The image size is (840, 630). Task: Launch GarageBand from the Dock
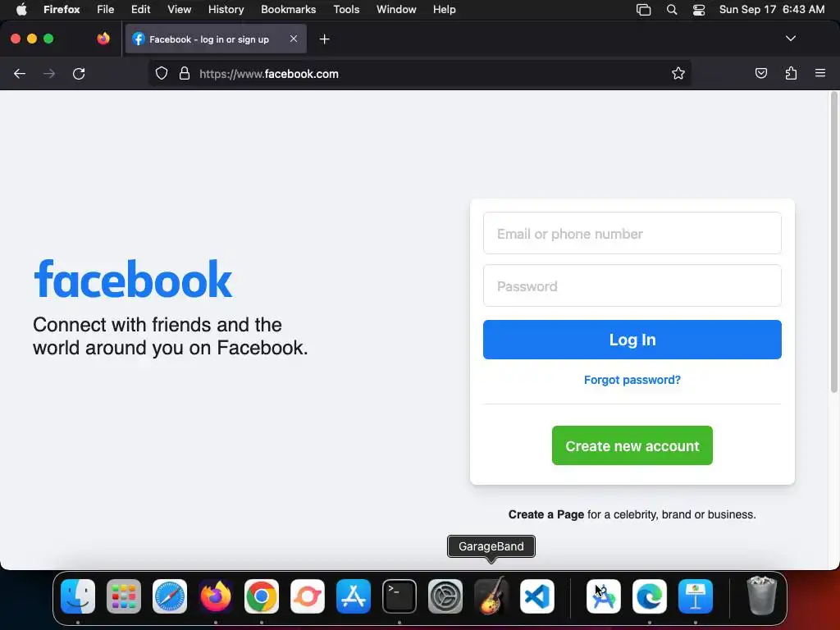coord(491,596)
